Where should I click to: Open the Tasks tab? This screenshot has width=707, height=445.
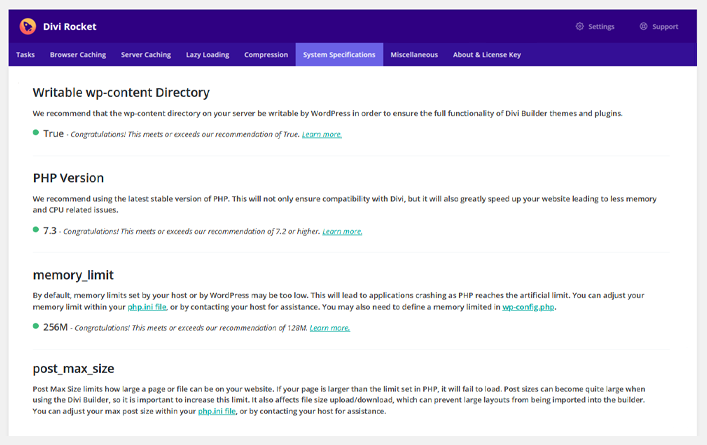pos(25,55)
